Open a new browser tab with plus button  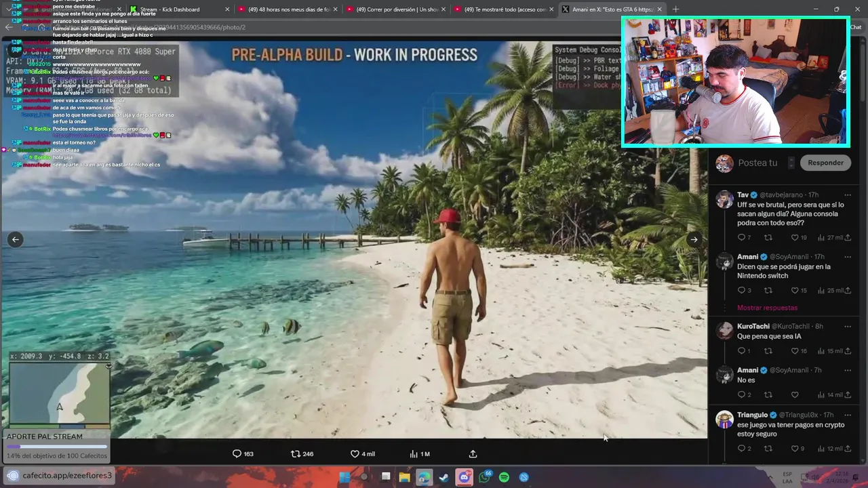[x=675, y=9]
